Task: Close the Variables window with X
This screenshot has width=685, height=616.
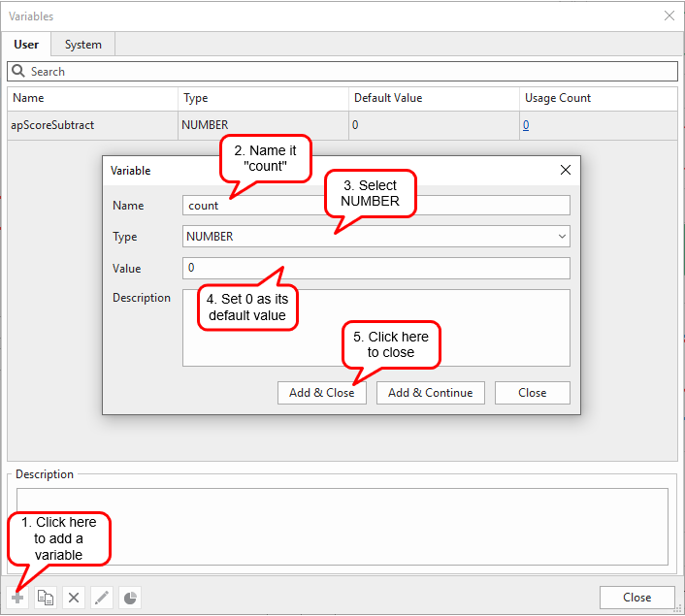Action: tap(669, 16)
